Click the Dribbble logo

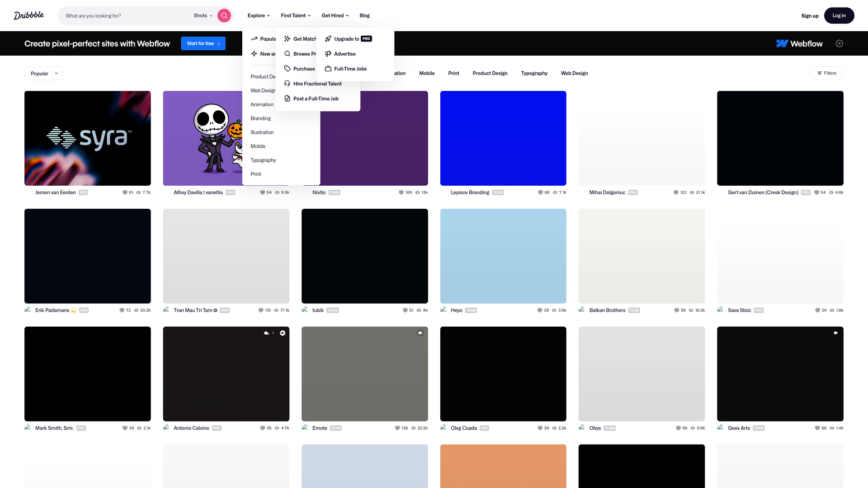(x=28, y=15)
